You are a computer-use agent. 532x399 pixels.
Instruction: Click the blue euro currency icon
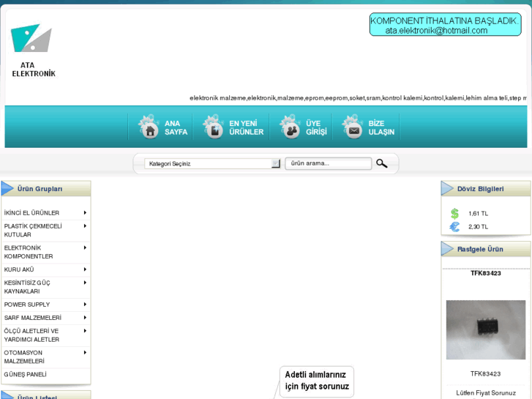454,227
